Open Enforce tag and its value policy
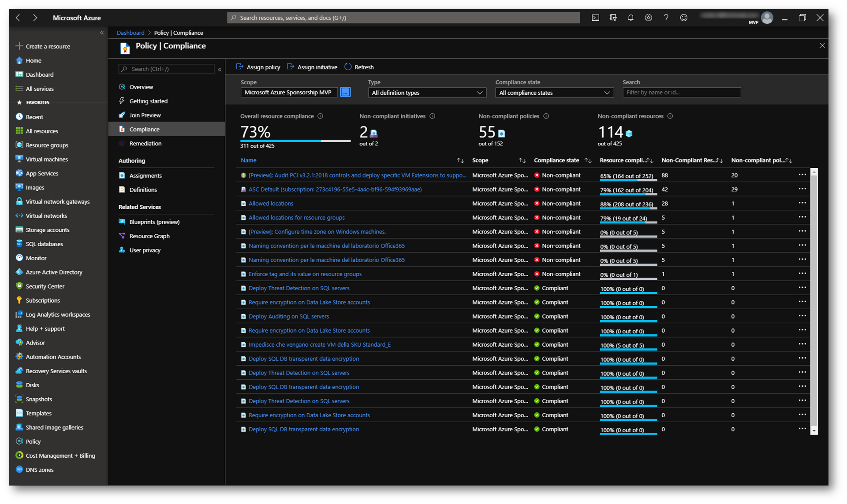 [x=305, y=274]
